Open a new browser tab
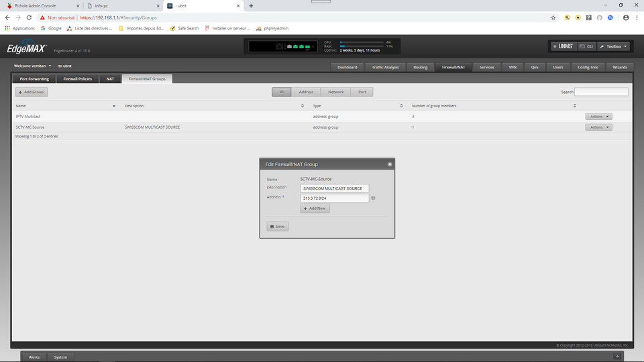Viewport: 644px width, 362px height. tap(251, 6)
